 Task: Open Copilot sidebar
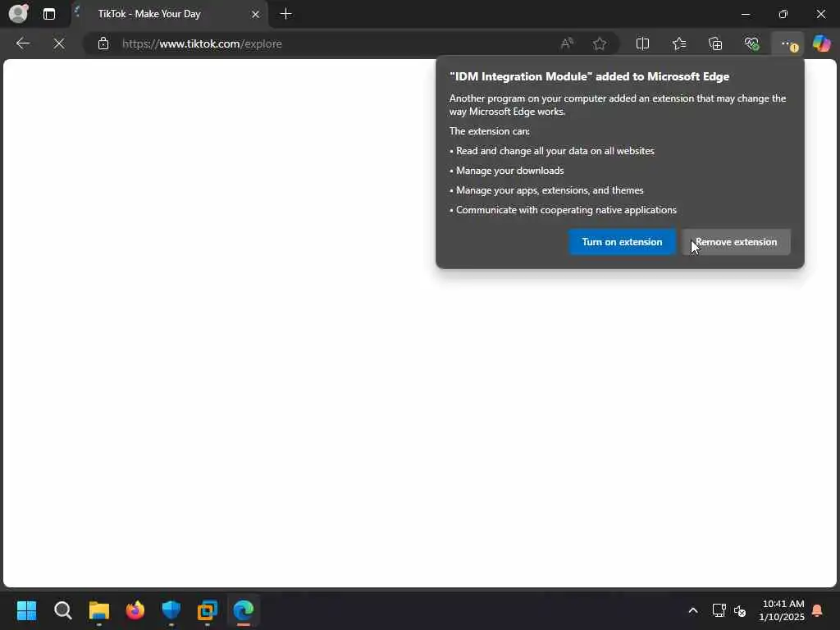point(821,43)
